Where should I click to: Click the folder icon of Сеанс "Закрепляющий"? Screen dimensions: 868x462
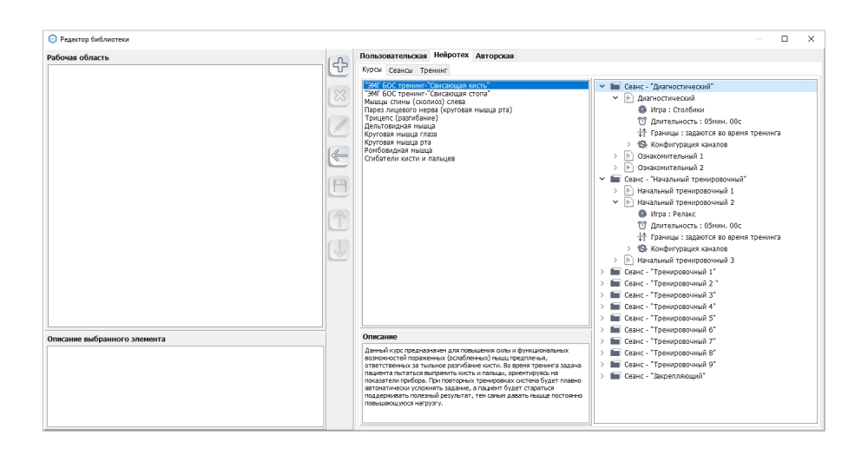point(615,376)
